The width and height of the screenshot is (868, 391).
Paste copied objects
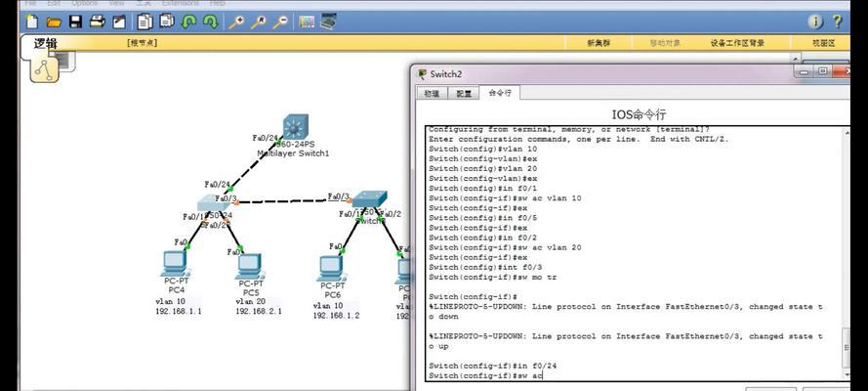click(167, 22)
